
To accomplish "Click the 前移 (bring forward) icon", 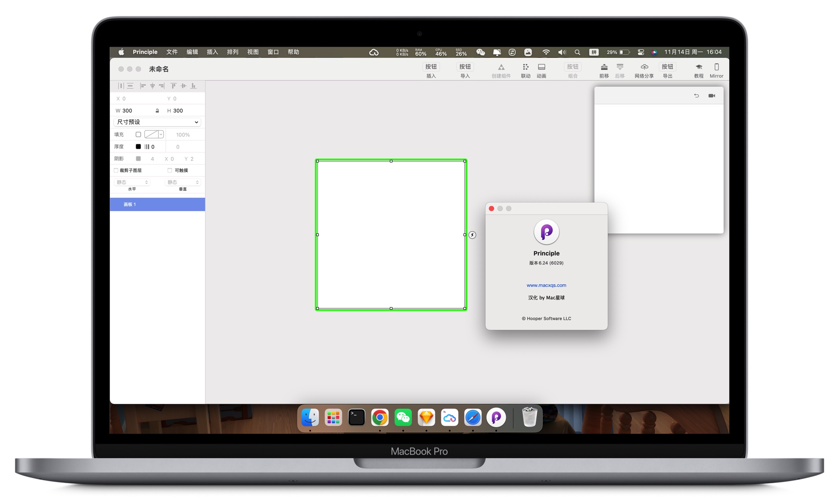I will point(604,67).
